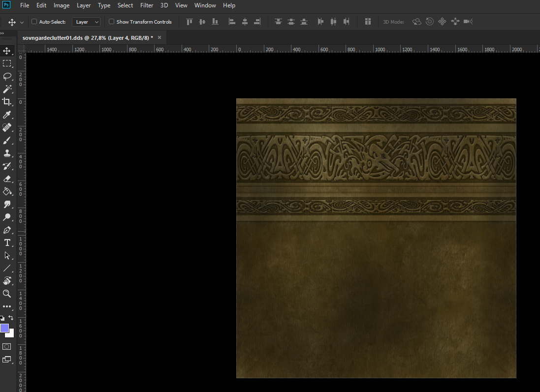Select the History Brush tool
Screen dimensions: 540x392
(7, 166)
